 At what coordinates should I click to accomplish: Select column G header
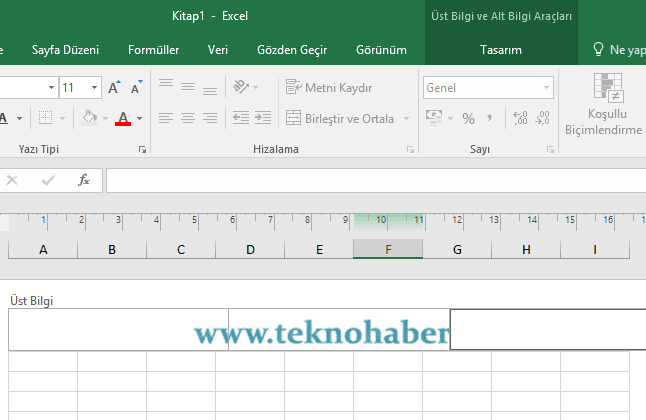point(457,249)
